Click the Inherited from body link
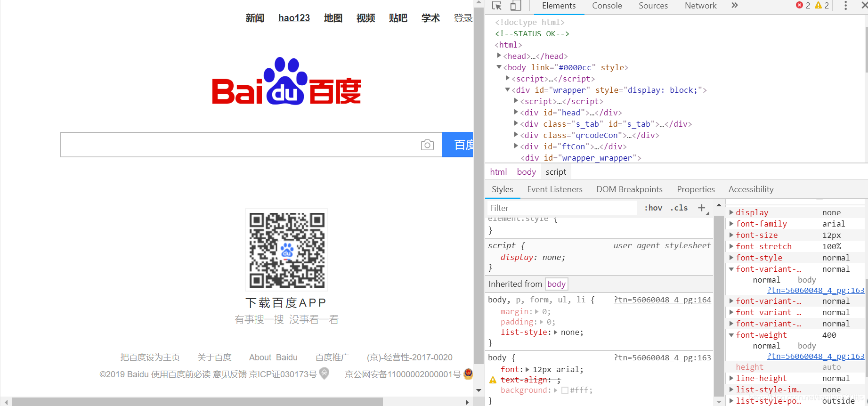This screenshot has height=406, width=868. click(x=557, y=284)
